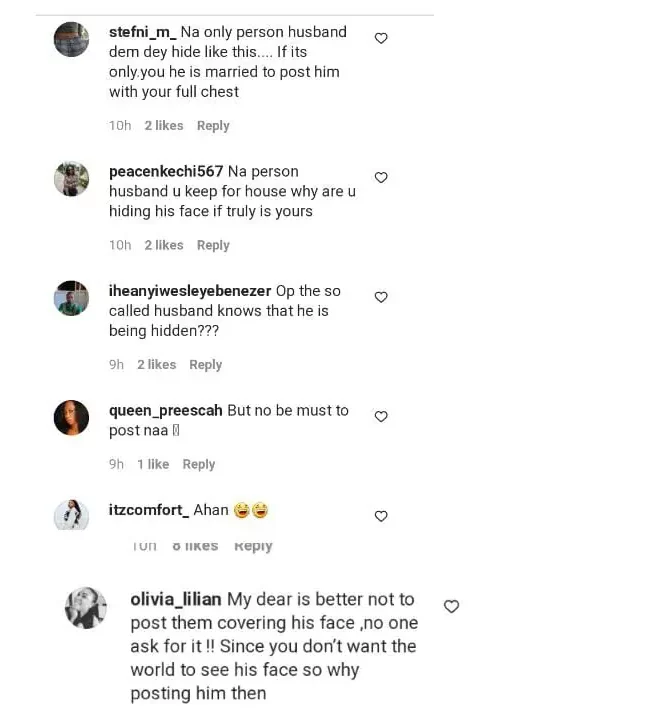Show 1 like on queen_preescah's comment
Viewport: 660px width, 720px height.
[153, 464]
